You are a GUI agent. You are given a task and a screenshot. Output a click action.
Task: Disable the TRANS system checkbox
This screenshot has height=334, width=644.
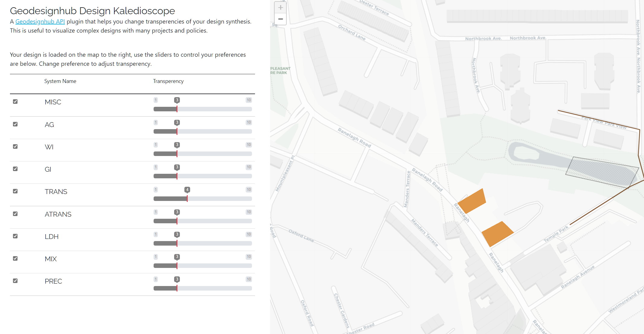click(x=15, y=191)
